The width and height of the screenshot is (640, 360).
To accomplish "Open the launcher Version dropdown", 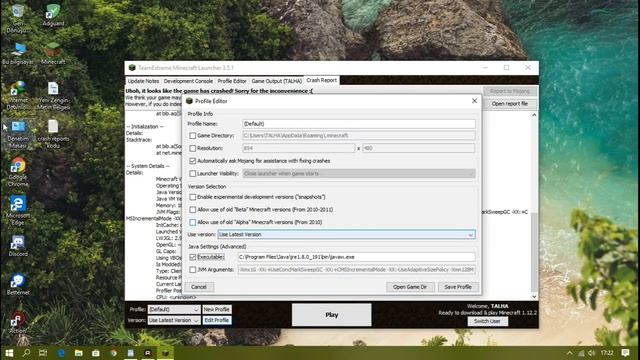I will tap(173, 320).
